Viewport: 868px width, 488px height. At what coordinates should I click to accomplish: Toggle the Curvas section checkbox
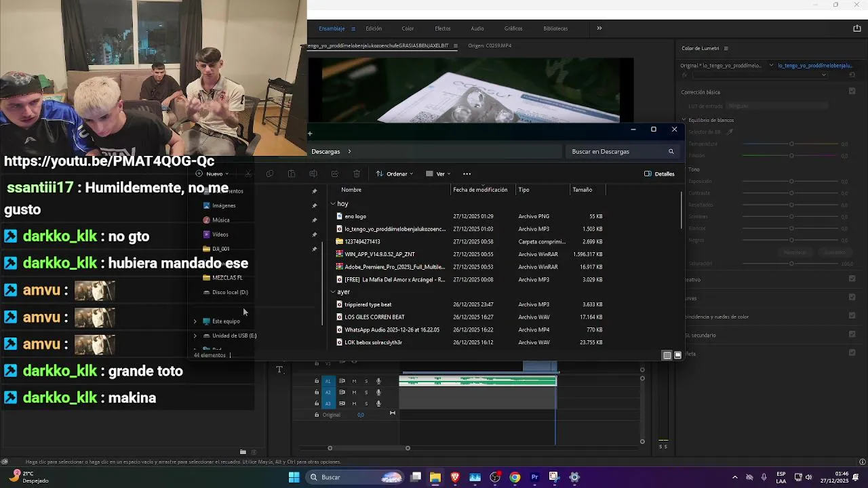coord(852,297)
